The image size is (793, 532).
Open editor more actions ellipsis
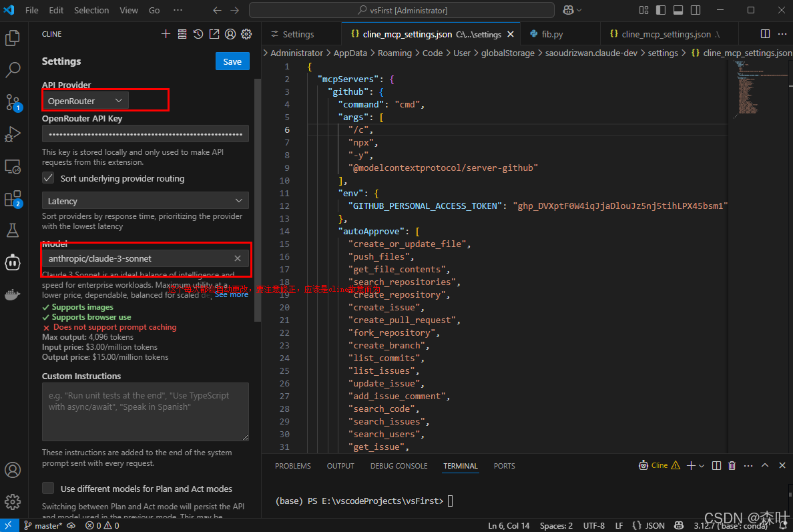[782, 34]
